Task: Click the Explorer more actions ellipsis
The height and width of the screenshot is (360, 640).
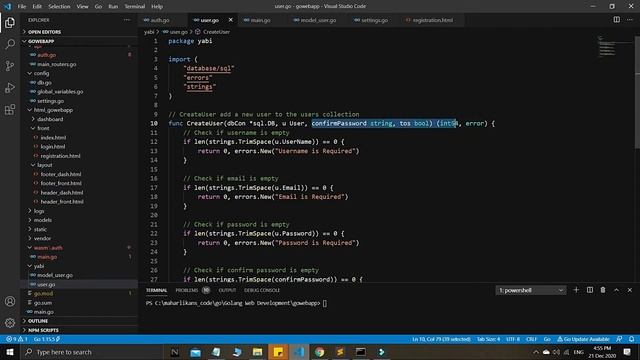Action: pyautogui.click(x=127, y=20)
